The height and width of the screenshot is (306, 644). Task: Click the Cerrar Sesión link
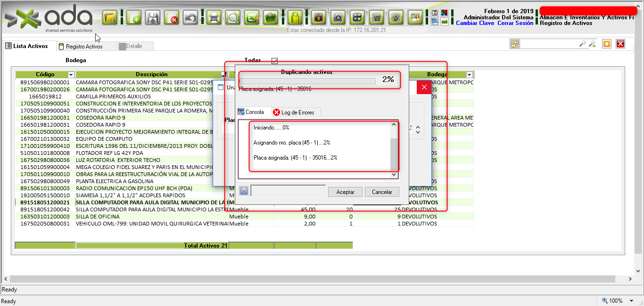[x=515, y=23]
